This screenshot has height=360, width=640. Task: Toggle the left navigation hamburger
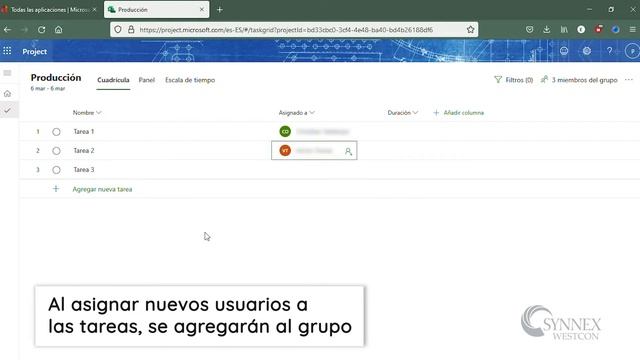(x=7, y=73)
